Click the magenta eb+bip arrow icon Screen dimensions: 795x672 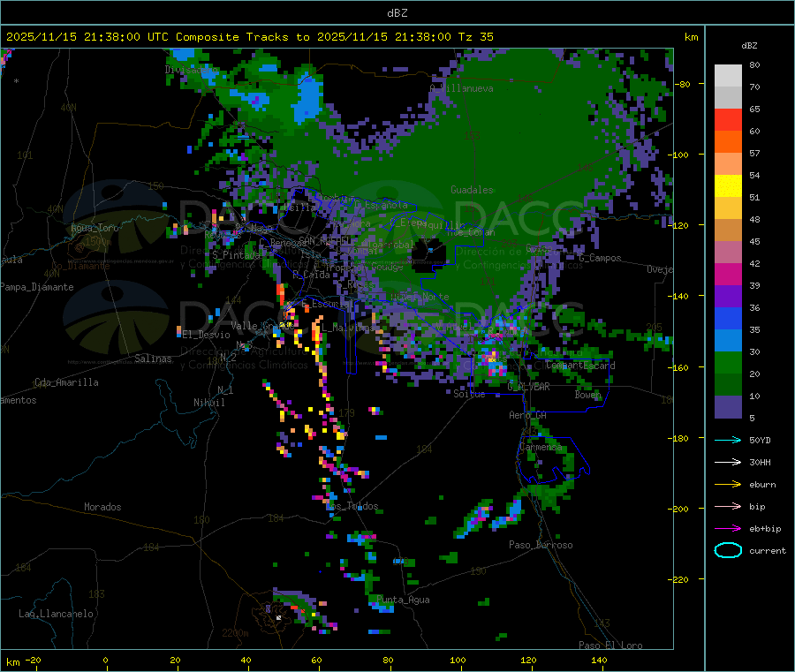(728, 529)
